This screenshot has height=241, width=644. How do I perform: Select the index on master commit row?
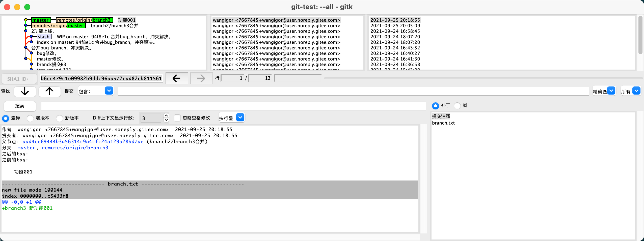click(96, 42)
